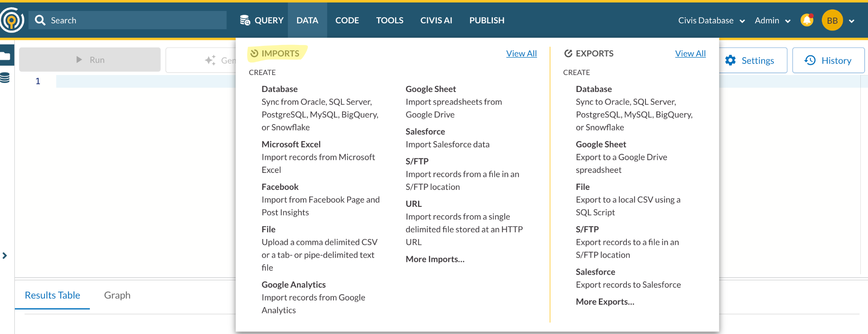Click the Query database icon in navbar

(x=245, y=20)
